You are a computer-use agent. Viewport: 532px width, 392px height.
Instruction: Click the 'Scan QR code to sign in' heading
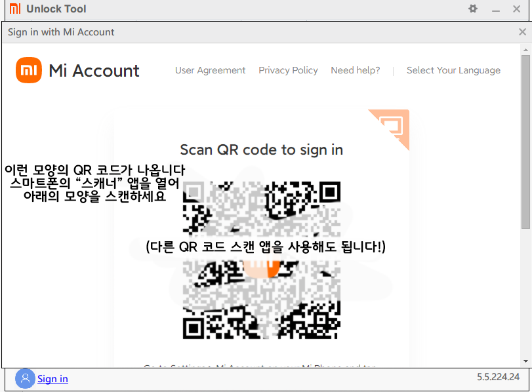point(262,149)
